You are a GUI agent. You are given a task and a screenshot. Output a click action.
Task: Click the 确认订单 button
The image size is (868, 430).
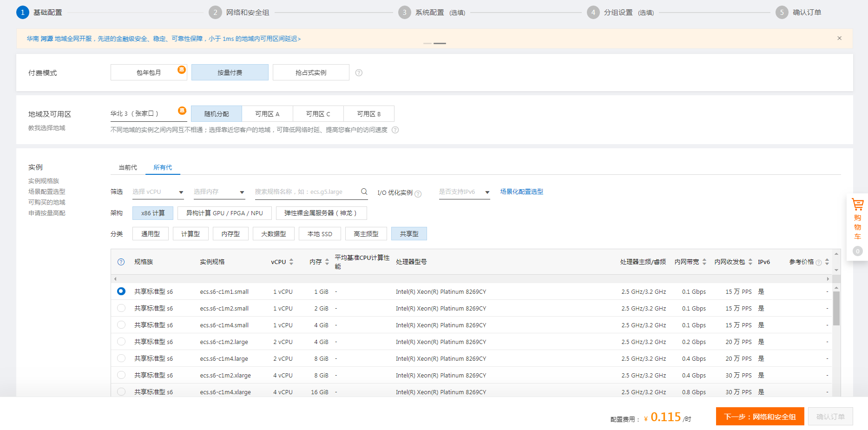click(x=830, y=417)
